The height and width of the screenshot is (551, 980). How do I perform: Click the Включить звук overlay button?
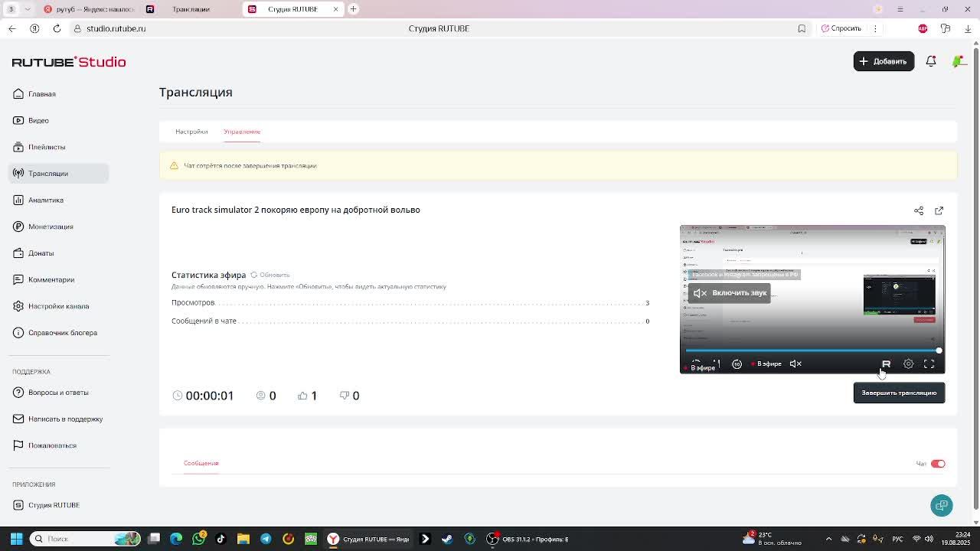[729, 293]
